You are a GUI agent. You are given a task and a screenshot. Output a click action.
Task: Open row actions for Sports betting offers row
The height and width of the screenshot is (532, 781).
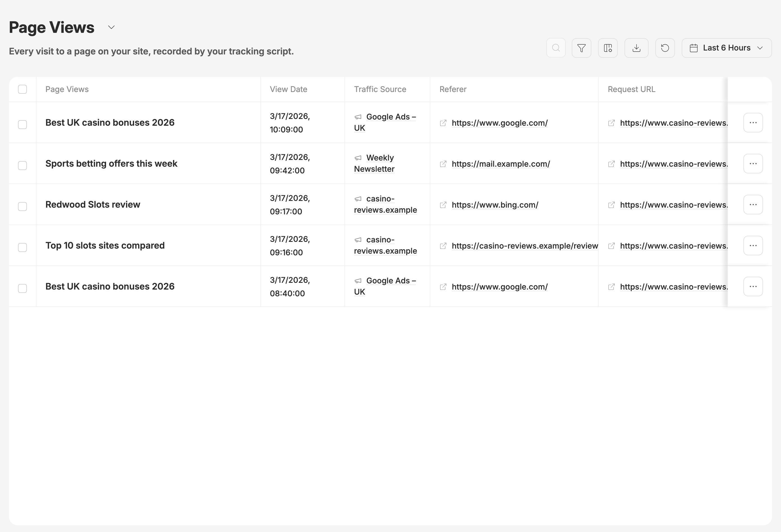click(x=753, y=164)
